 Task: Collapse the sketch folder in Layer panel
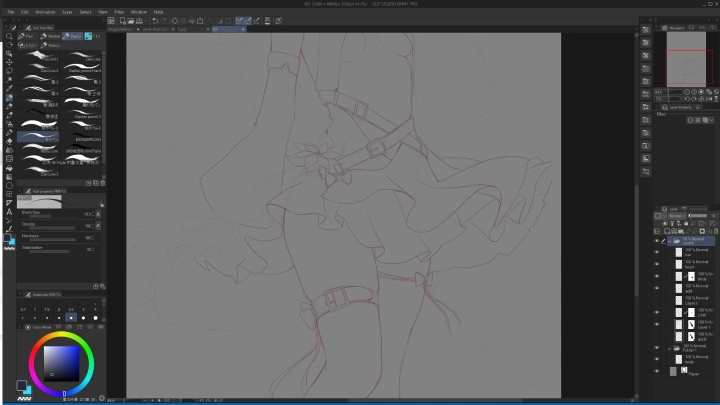[669, 241]
